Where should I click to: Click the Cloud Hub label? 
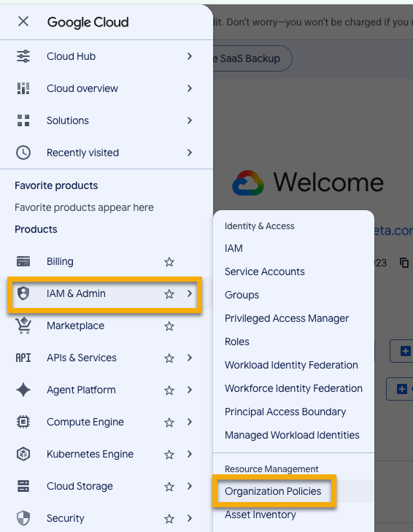71,56
